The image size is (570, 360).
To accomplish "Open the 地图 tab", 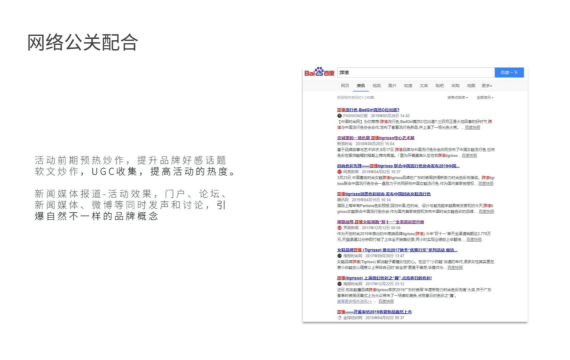I will [x=471, y=86].
